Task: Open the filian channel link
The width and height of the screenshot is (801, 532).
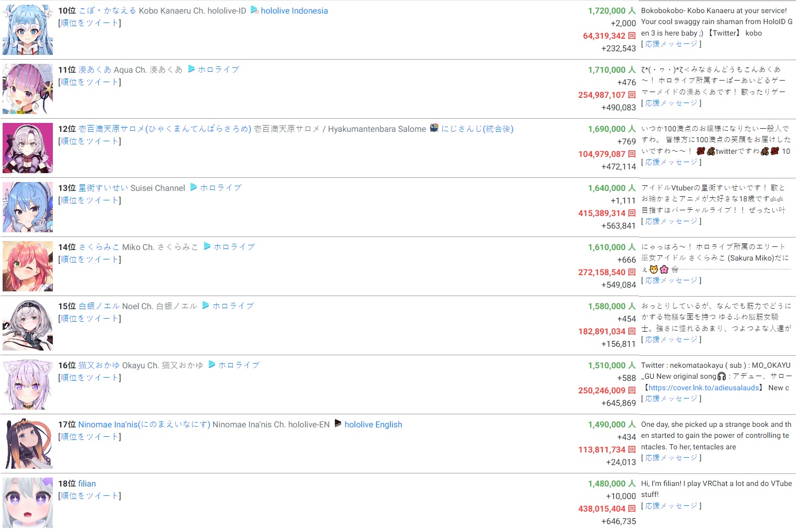Action: click(87, 483)
